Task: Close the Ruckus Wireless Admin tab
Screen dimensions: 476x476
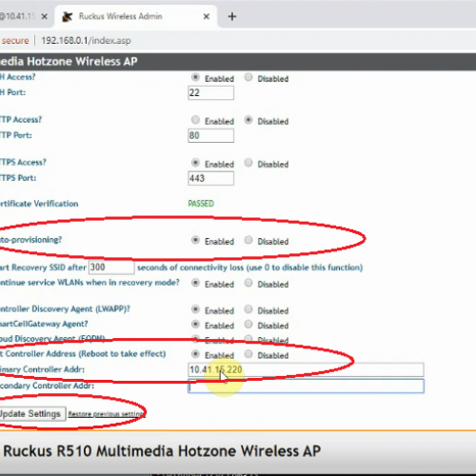Action: [207, 16]
